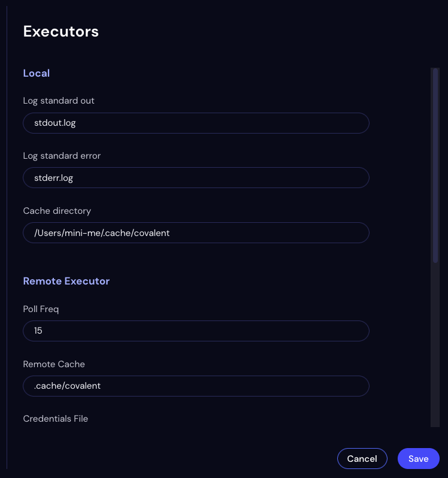Click the Cache directory label
This screenshot has height=478, width=448.
57,211
